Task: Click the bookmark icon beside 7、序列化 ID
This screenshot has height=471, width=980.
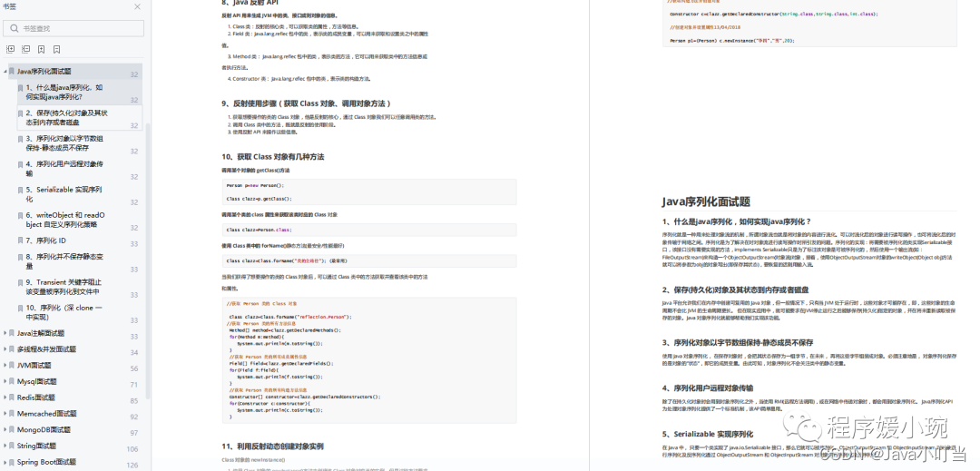Action: click(x=21, y=240)
